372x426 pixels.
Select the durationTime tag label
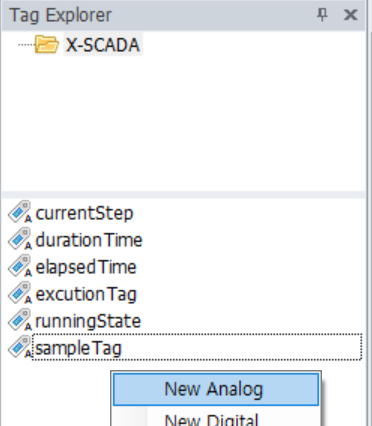click(x=89, y=240)
